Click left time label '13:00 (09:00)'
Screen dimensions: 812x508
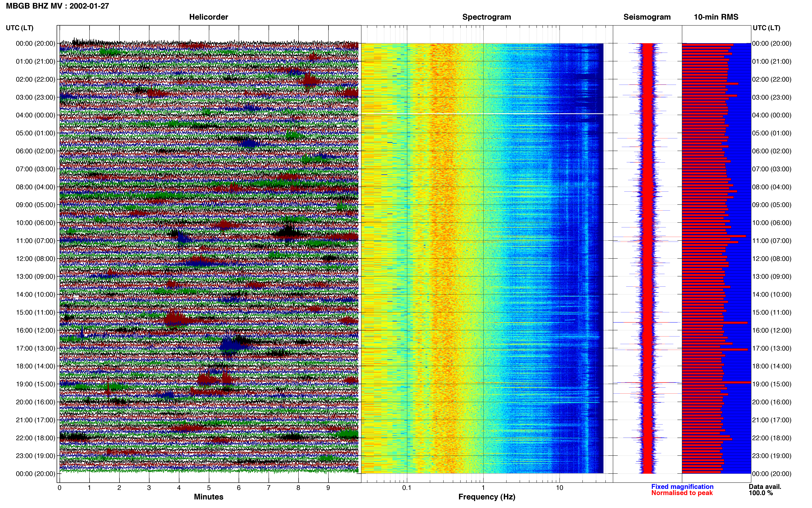(x=36, y=276)
